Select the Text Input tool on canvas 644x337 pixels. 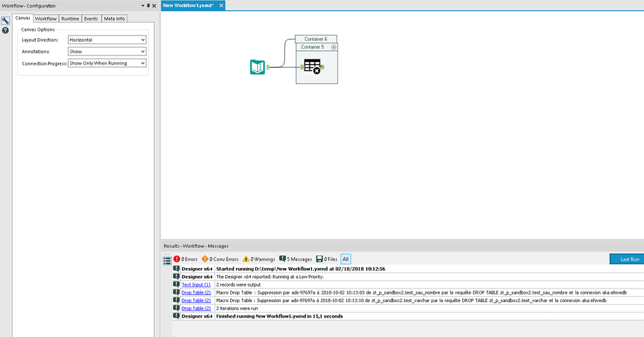coord(257,67)
